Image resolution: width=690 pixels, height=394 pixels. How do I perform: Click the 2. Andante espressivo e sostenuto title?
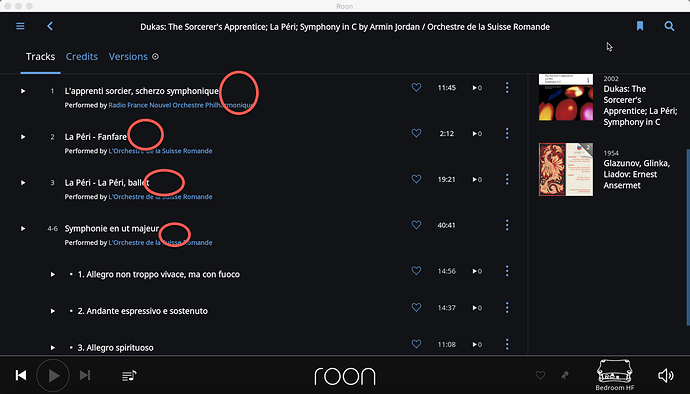[143, 311]
